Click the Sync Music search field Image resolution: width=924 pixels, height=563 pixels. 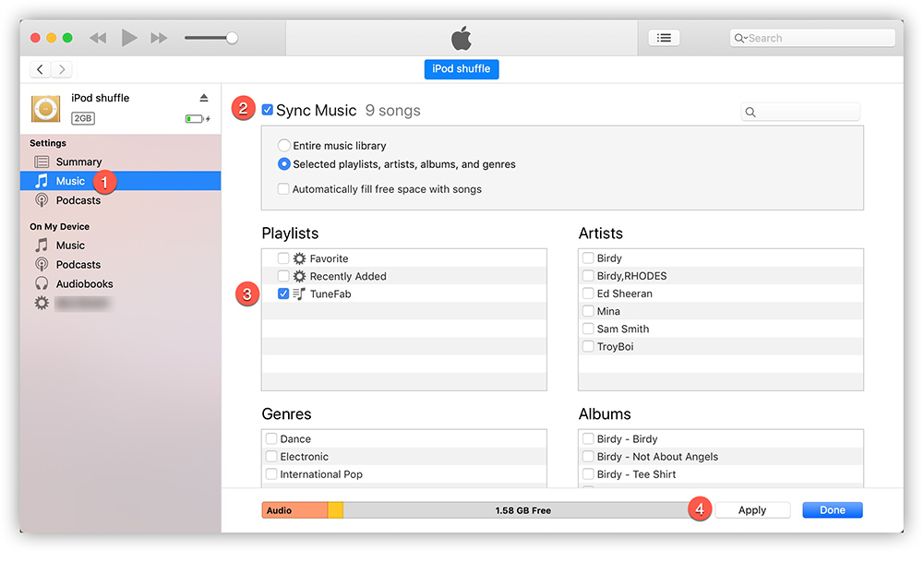pos(799,111)
